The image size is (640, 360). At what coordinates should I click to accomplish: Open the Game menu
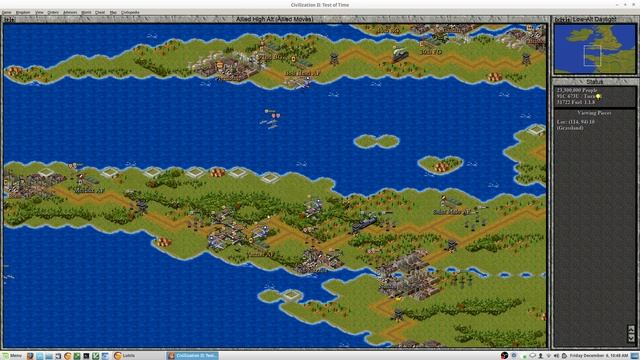click(7, 12)
